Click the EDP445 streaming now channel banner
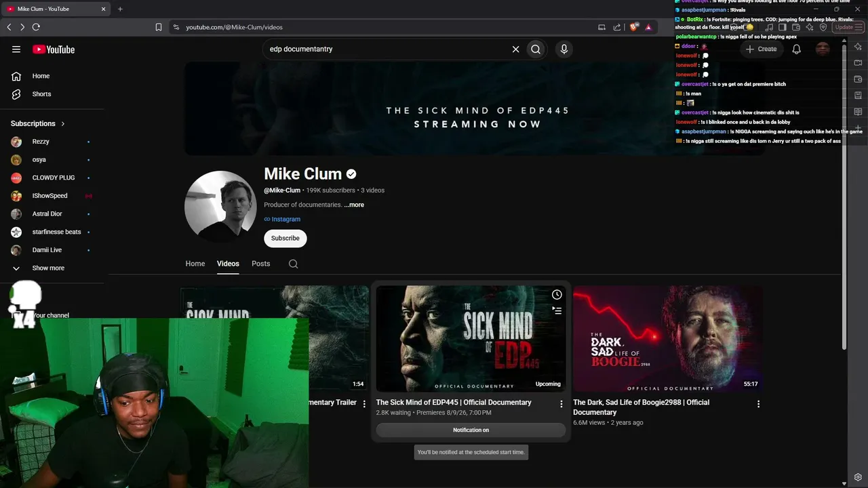 [x=475, y=109]
